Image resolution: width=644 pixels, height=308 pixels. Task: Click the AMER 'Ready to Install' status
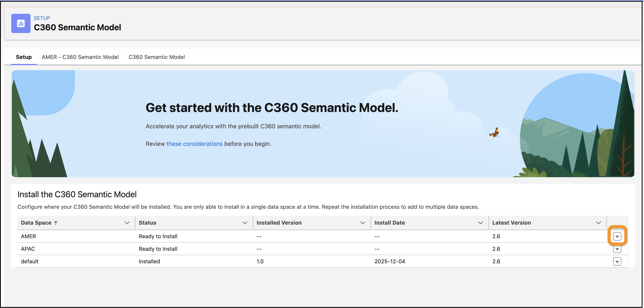tap(158, 236)
